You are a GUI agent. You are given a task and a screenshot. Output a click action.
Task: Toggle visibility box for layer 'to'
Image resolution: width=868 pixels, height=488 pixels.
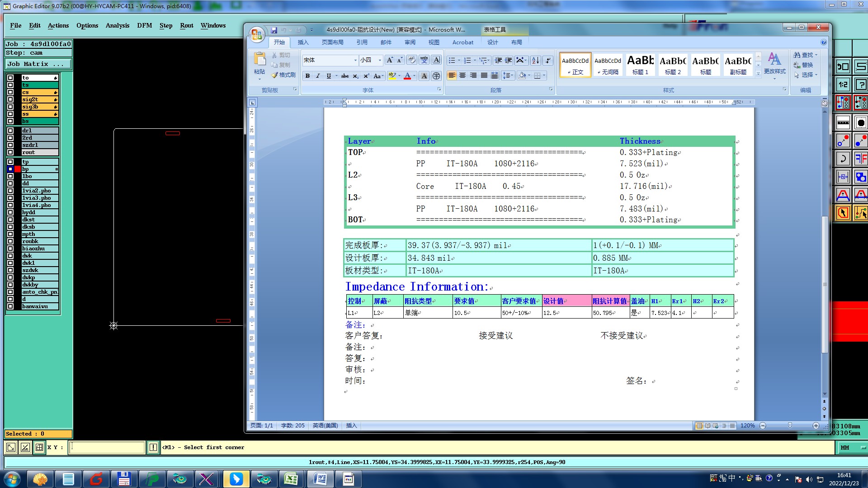tap(10, 78)
